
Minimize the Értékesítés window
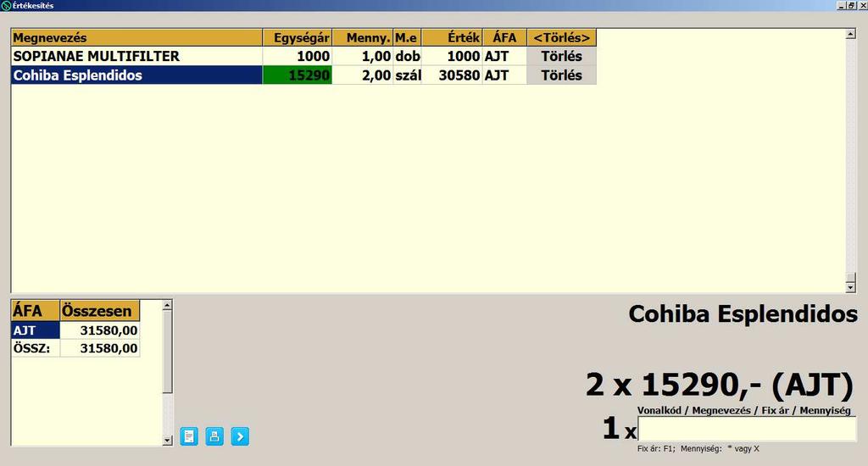(842, 6)
